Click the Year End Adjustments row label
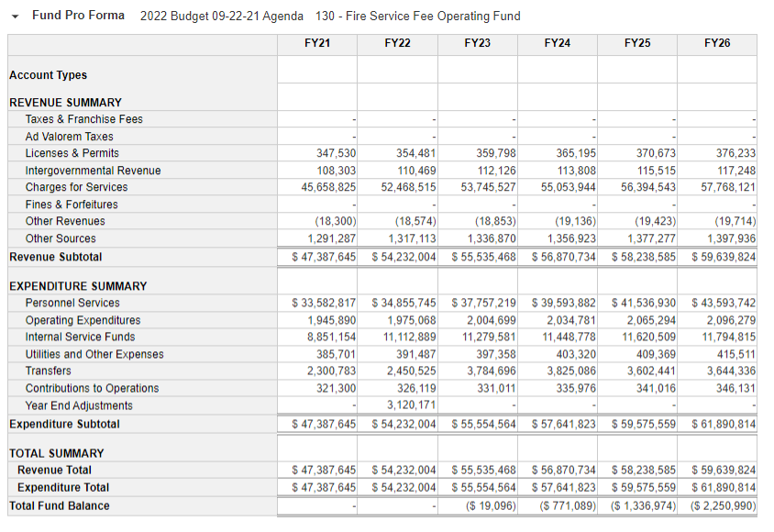The width and height of the screenshot is (774, 532). (78, 405)
